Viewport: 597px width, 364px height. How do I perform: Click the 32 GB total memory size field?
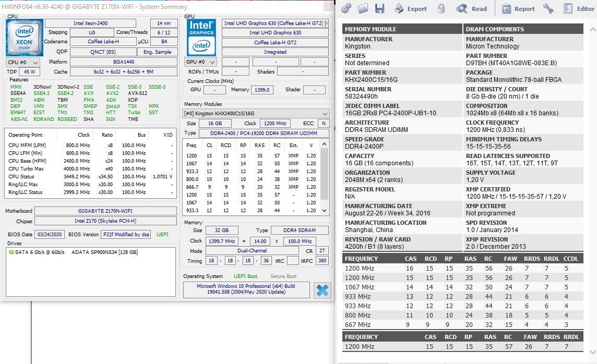pyautogui.click(x=222, y=230)
